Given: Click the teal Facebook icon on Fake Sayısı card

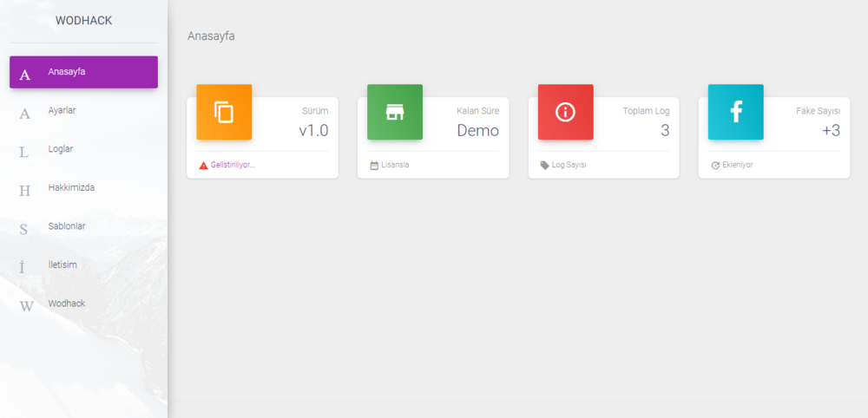Looking at the screenshot, I should [736, 112].
